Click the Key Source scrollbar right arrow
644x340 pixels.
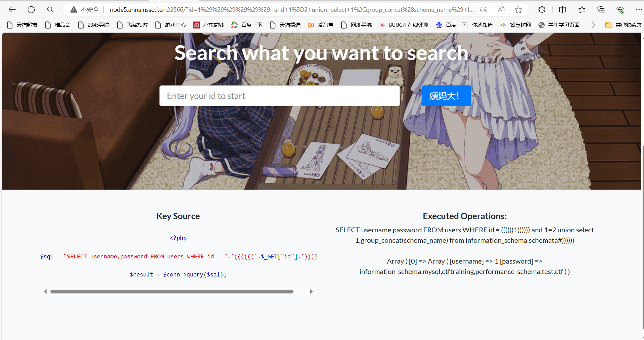311,292
